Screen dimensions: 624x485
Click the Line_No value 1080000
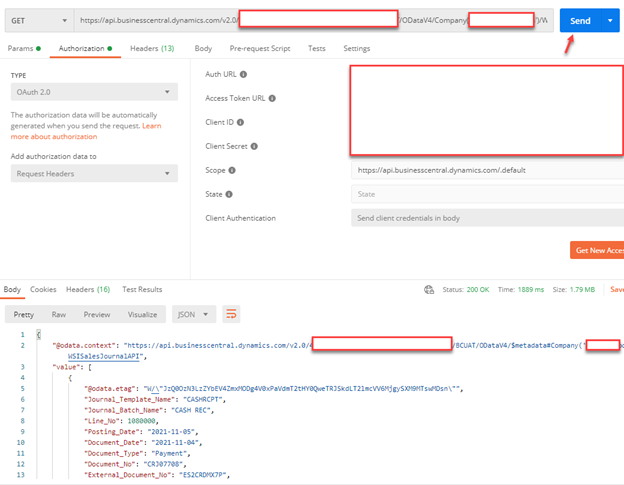pos(142,421)
